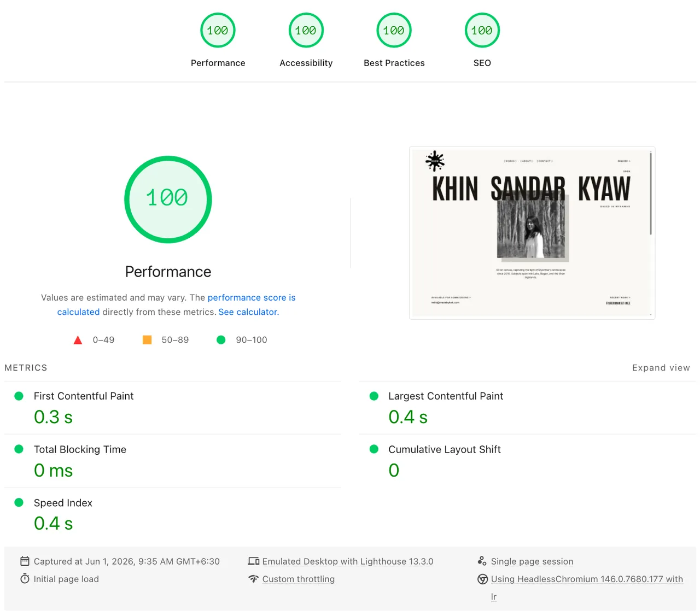Click the session icon beside Single page session
Screen dimensions: 700x616
point(482,561)
